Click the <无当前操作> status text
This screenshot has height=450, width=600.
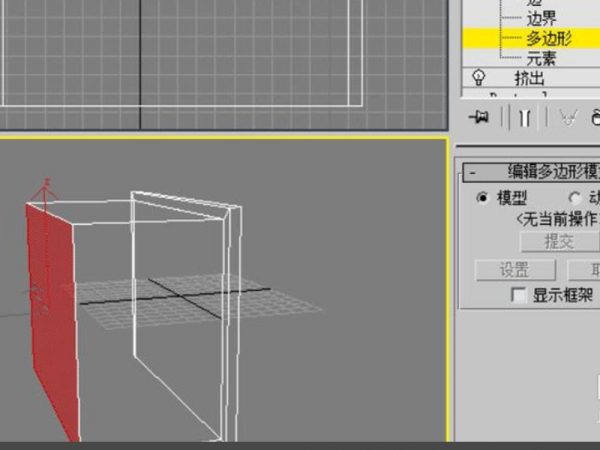point(558,219)
